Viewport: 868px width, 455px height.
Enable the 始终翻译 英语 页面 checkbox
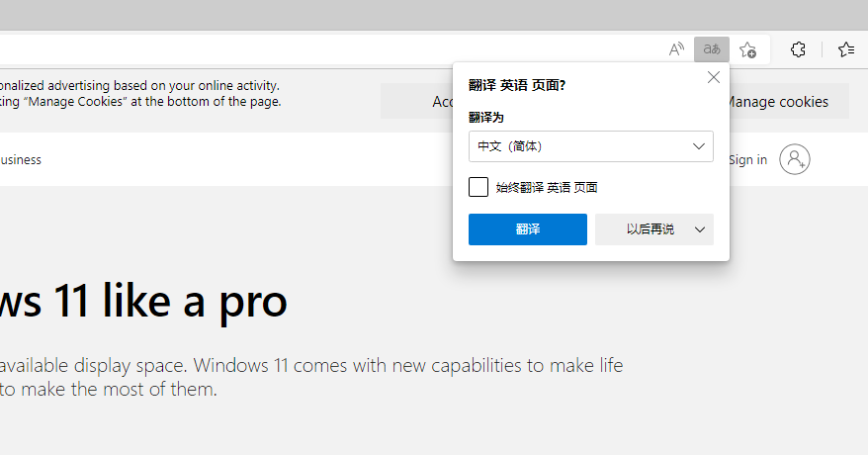coord(478,187)
